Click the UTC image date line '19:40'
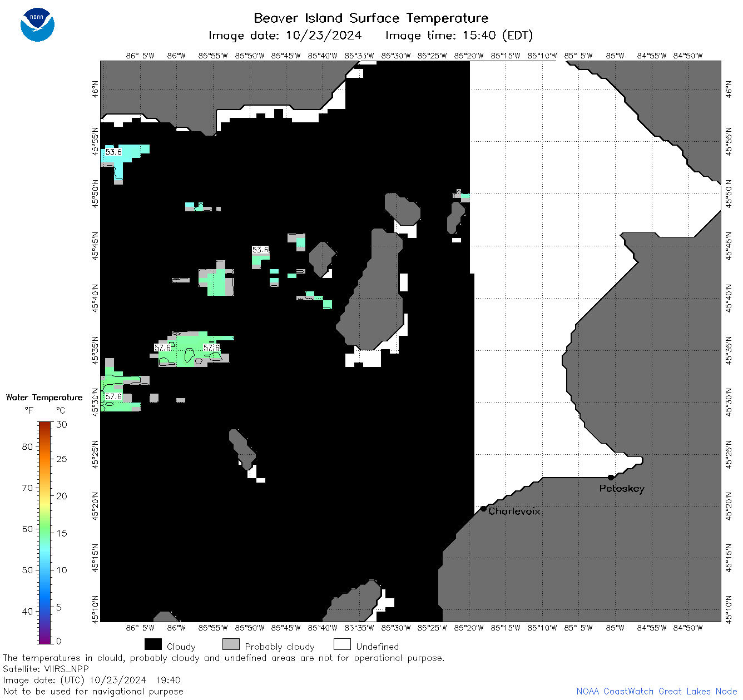743x700 pixels. (92, 681)
